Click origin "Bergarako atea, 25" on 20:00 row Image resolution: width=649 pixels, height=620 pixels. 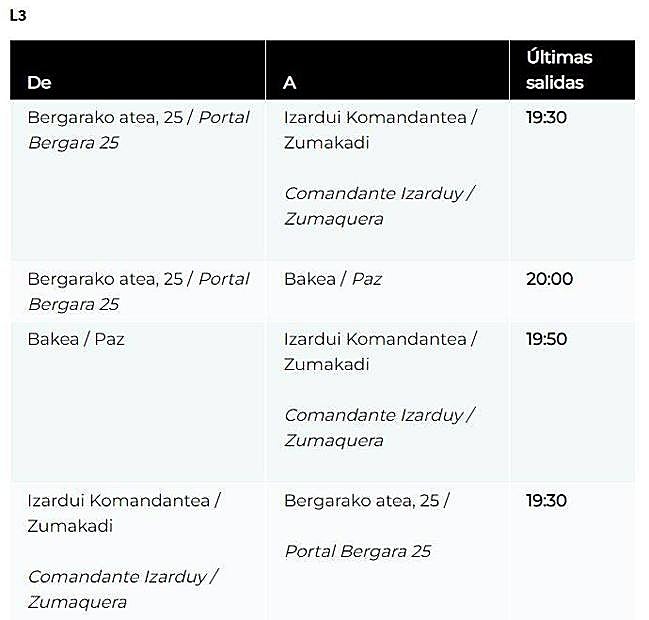click(105, 279)
